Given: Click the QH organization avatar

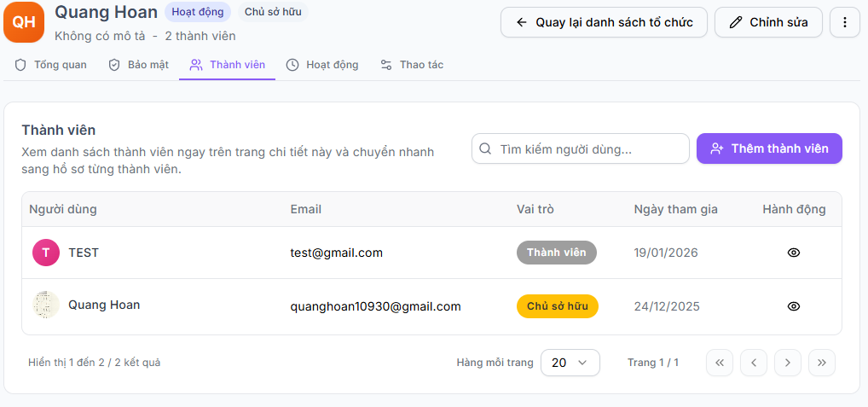Looking at the screenshot, I should 24,22.
